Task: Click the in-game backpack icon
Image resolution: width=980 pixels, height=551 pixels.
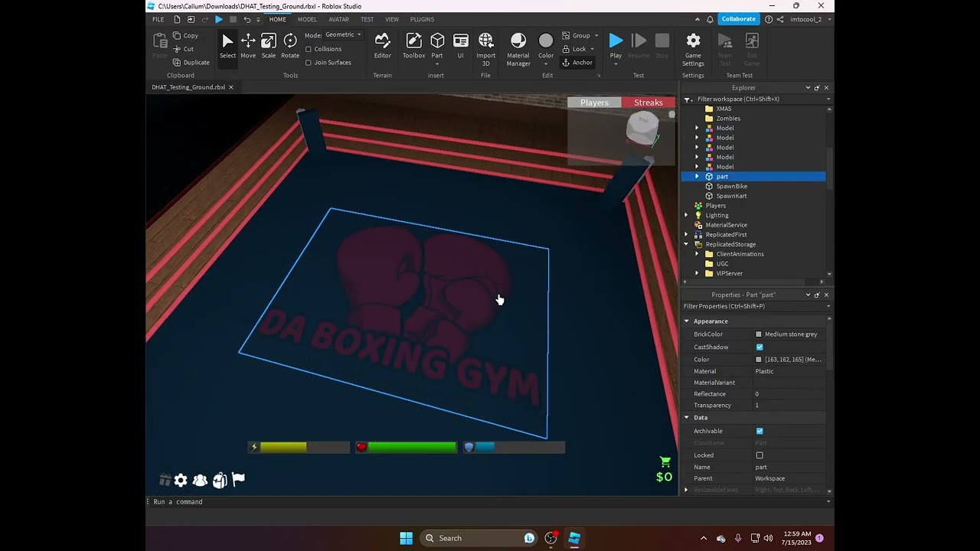Action: pos(220,480)
